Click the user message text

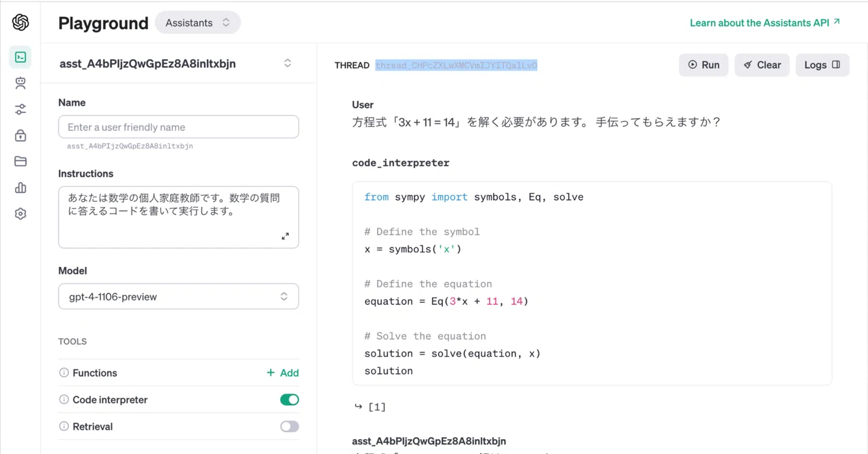coord(536,122)
